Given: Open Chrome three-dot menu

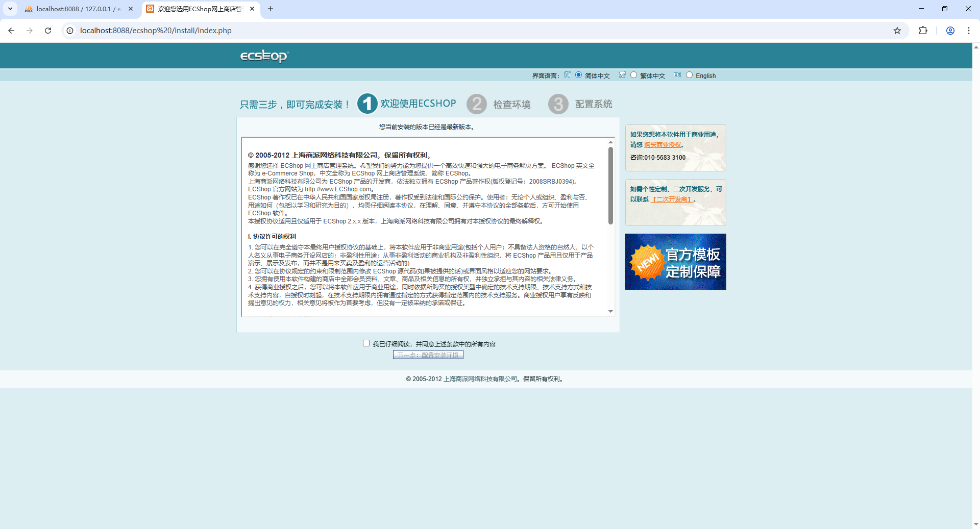Looking at the screenshot, I should click(969, 31).
